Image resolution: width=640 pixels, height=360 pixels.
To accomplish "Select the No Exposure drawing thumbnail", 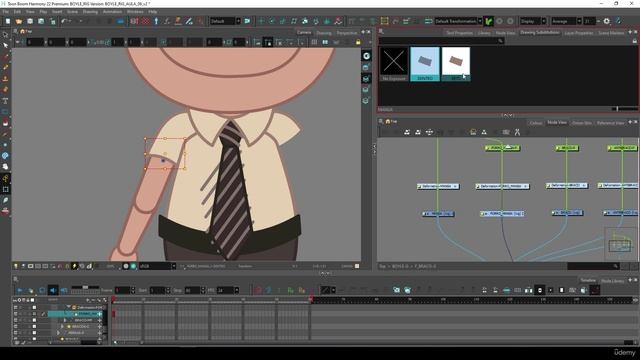I will tap(394, 64).
